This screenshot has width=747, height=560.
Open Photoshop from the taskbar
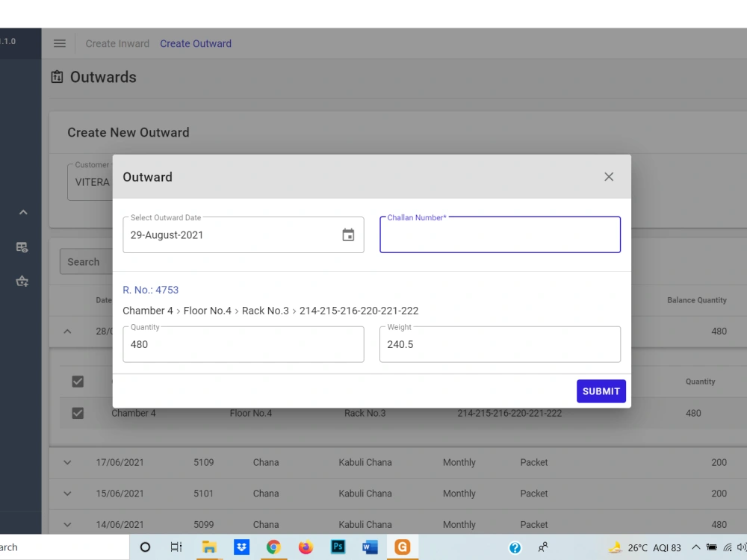(x=338, y=547)
